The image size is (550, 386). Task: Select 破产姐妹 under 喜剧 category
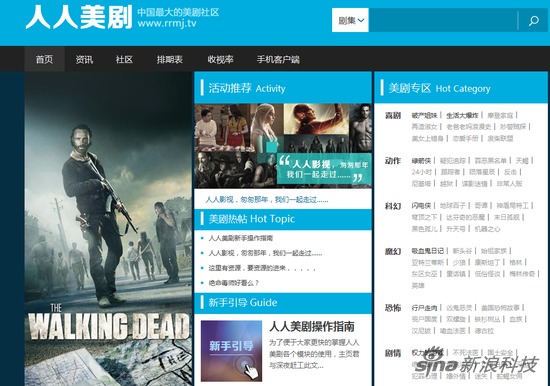pos(424,115)
